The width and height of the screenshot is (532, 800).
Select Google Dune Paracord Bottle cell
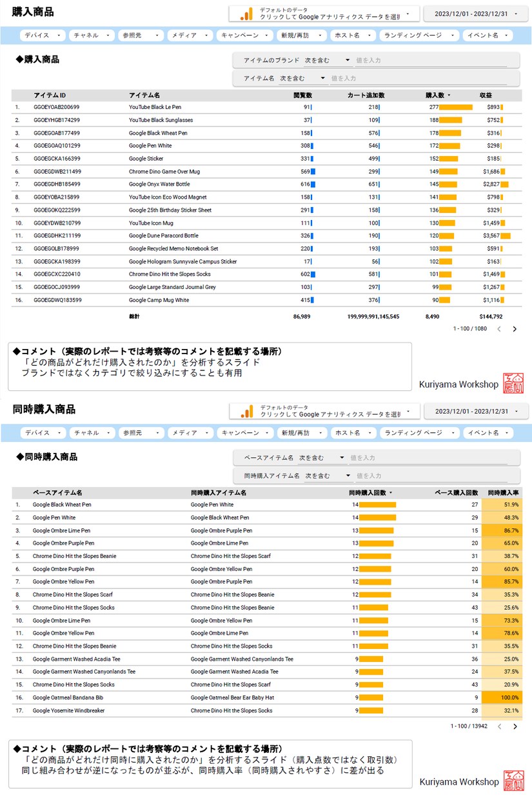tap(163, 236)
